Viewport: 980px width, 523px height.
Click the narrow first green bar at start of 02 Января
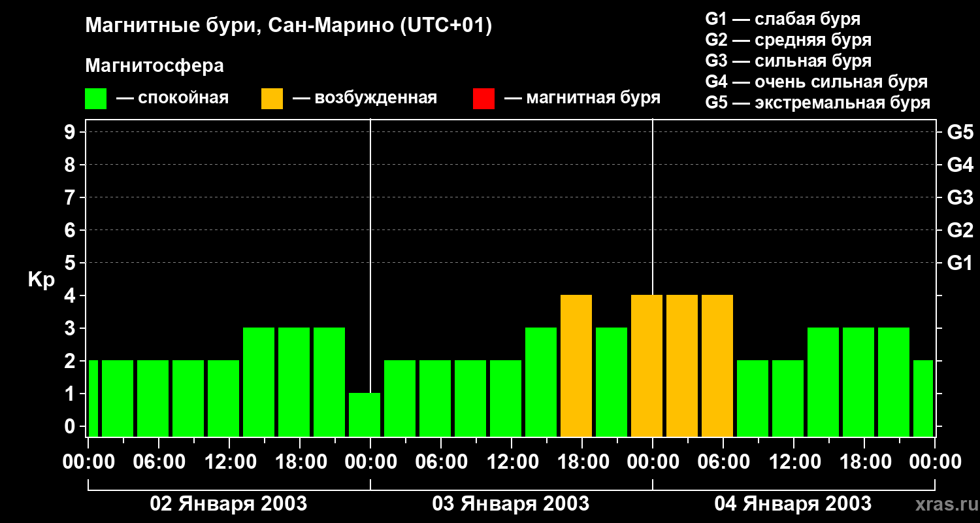click(x=93, y=398)
